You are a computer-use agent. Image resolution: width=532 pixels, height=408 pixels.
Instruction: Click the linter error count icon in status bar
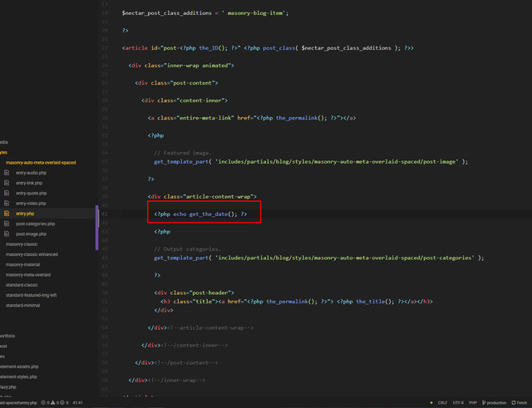[x=43, y=402]
